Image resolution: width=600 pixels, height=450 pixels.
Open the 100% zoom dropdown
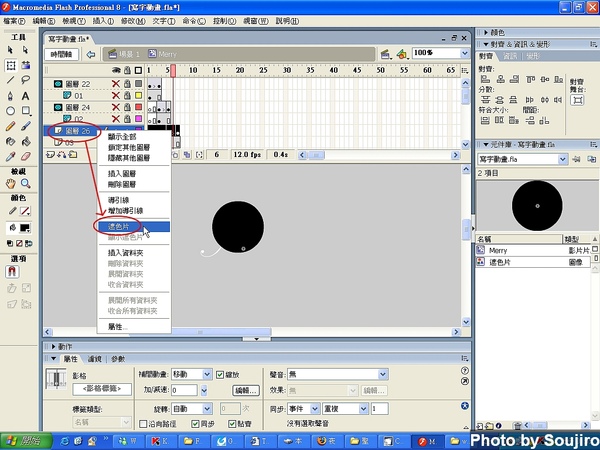pyautogui.click(x=465, y=53)
